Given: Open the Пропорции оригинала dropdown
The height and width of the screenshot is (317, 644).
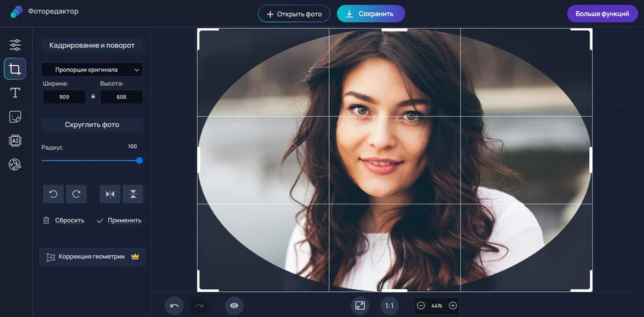Looking at the screenshot, I should tap(92, 70).
